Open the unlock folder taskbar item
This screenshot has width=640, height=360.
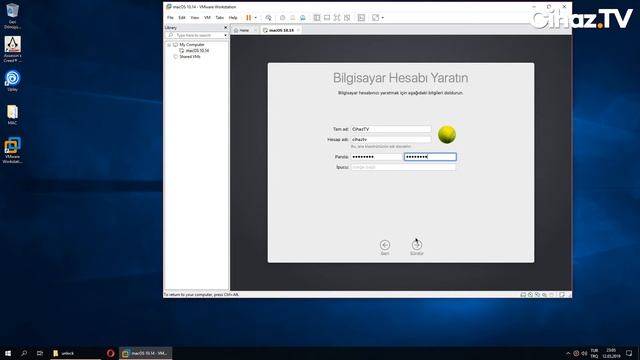click(x=76, y=353)
